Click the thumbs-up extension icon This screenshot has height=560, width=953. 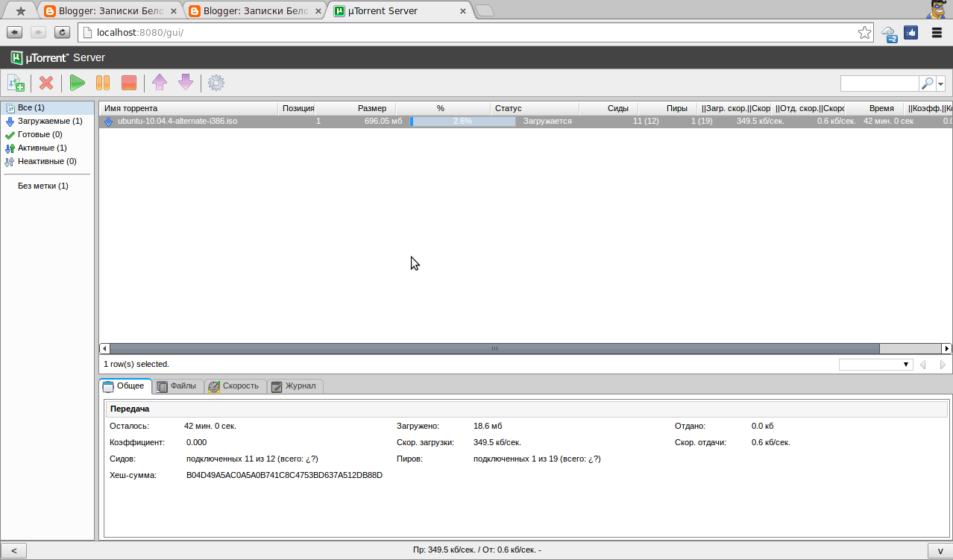910,32
